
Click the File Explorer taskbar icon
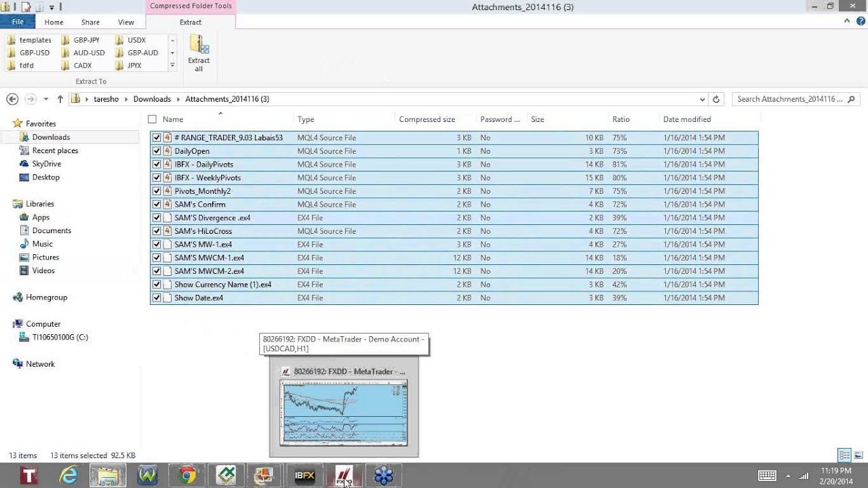pyautogui.click(x=108, y=476)
